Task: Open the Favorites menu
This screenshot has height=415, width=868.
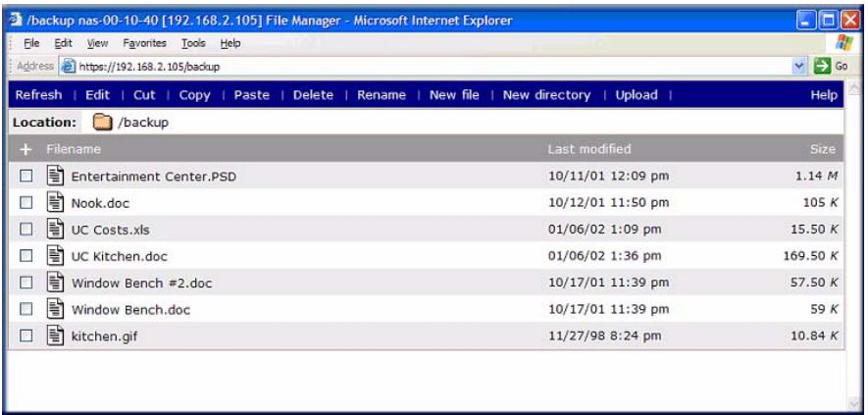Action: coord(144,43)
